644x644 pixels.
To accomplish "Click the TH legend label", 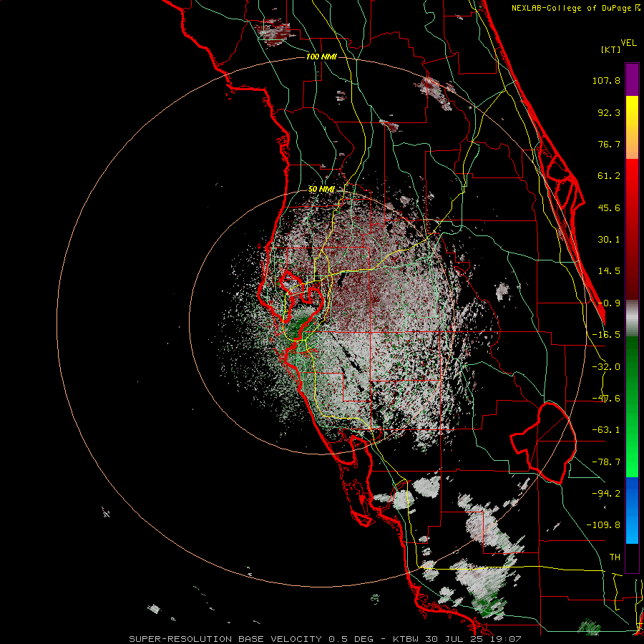I will tap(615, 557).
